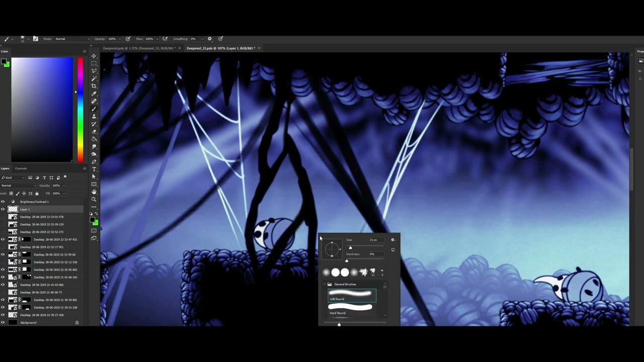Open the brush popup gear menu

[x=393, y=240]
